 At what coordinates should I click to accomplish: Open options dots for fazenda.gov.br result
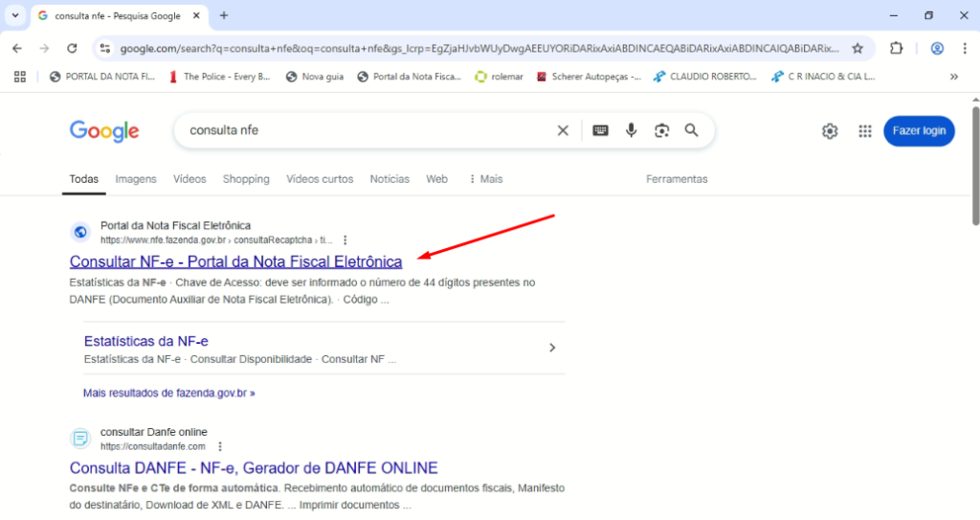pos(345,239)
